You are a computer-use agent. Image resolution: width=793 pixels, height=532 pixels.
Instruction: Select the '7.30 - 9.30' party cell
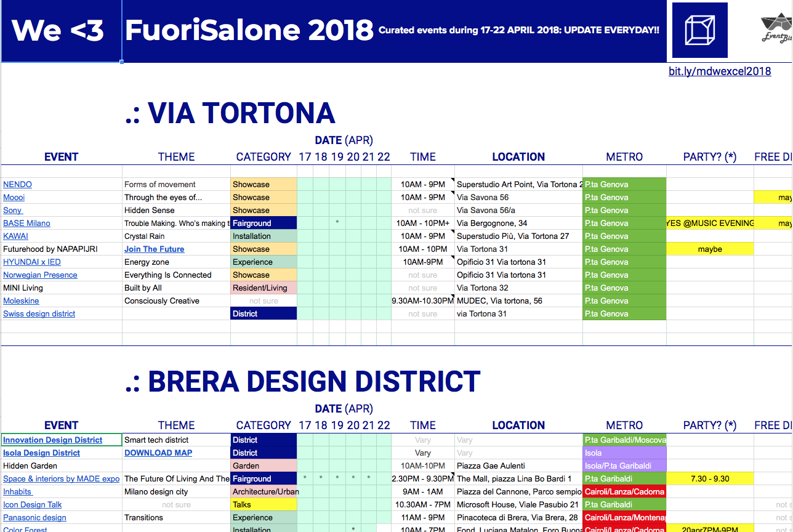[x=710, y=478]
